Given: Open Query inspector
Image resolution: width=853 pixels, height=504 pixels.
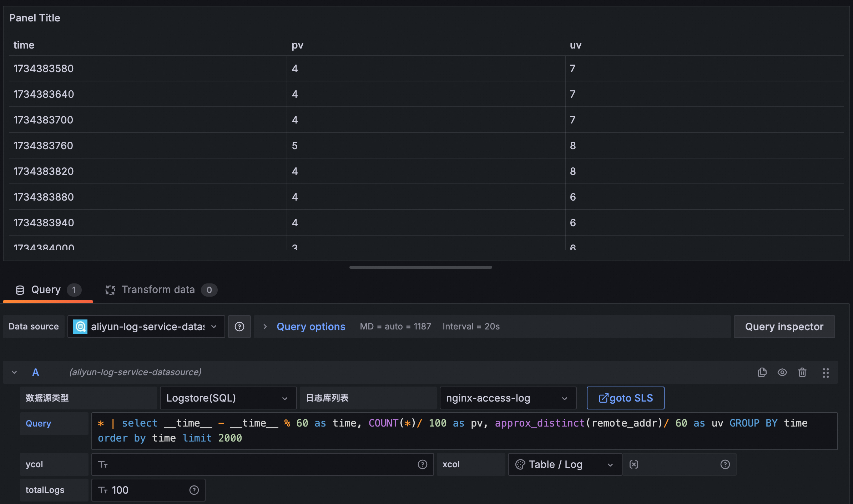Looking at the screenshot, I should [784, 327].
